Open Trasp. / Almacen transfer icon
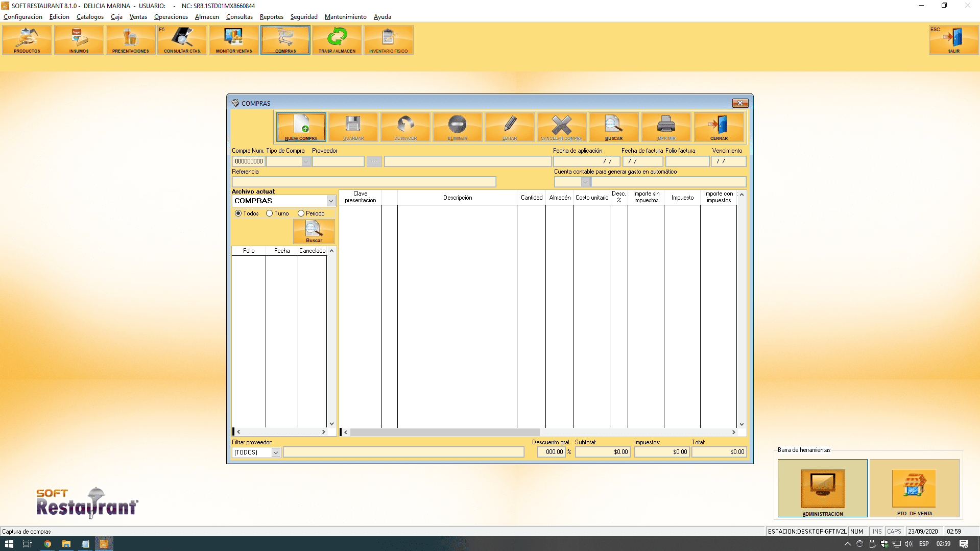The width and height of the screenshot is (980, 551). (337, 40)
